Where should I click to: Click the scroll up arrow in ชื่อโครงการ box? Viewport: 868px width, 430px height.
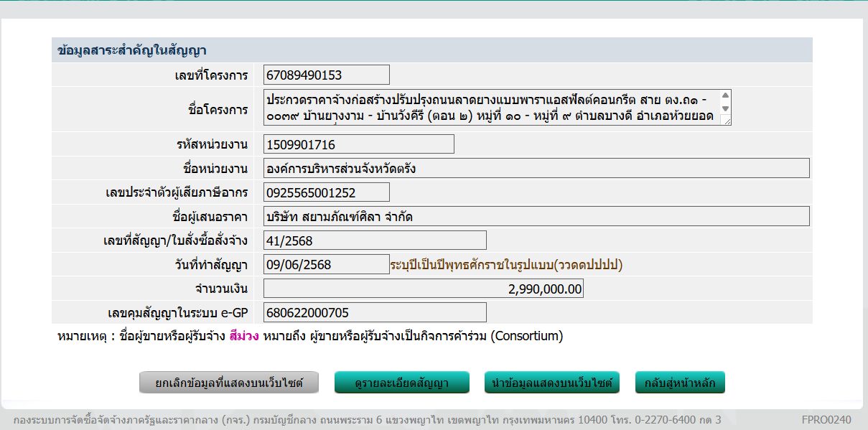725,95
